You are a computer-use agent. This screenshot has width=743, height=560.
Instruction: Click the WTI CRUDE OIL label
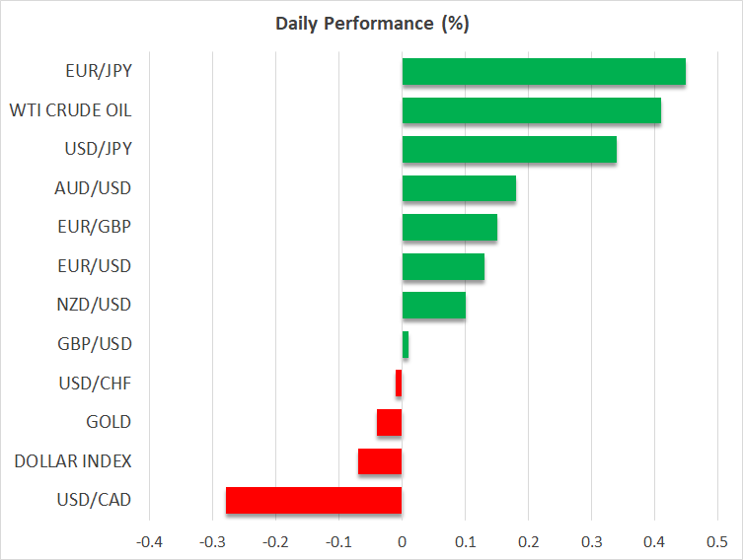70,110
